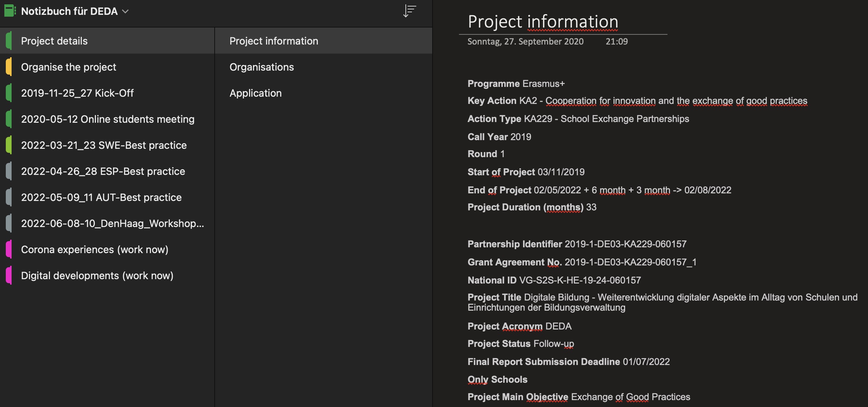This screenshot has width=868, height=407.
Task: Open Digital developments (work now) section
Action: [97, 276]
